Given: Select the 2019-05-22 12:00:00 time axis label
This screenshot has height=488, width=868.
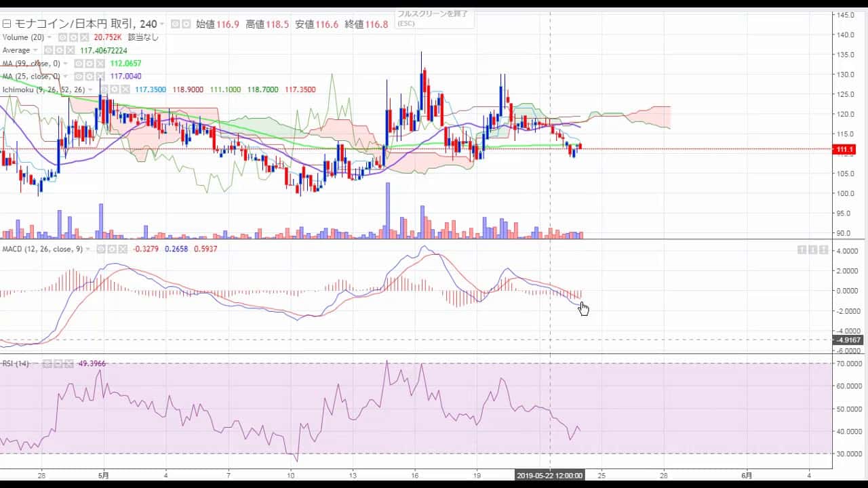Looking at the screenshot, I should pyautogui.click(x=550, y=475).
